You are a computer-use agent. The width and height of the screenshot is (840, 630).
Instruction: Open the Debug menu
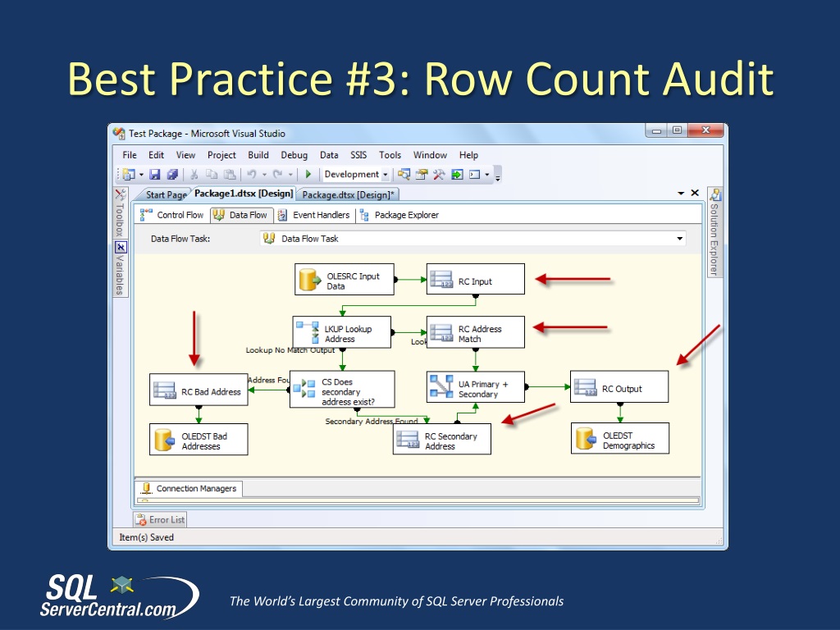(294, 155)
